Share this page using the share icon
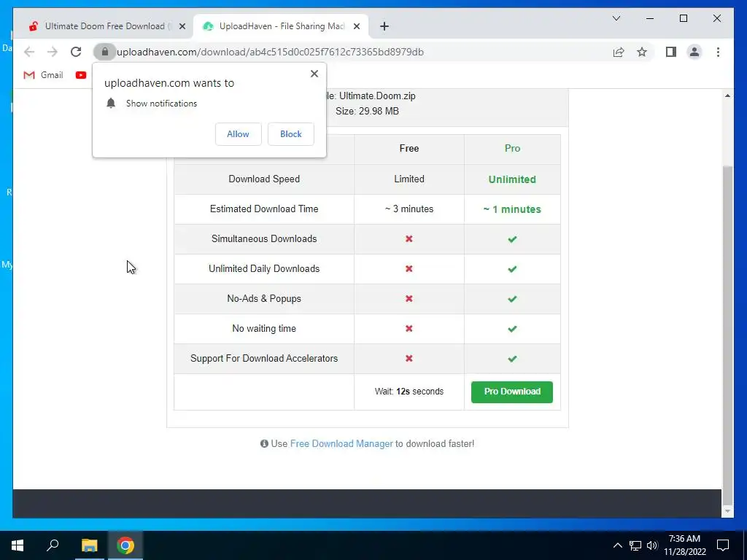Screen dimensions: 747x560 [619, 52]
